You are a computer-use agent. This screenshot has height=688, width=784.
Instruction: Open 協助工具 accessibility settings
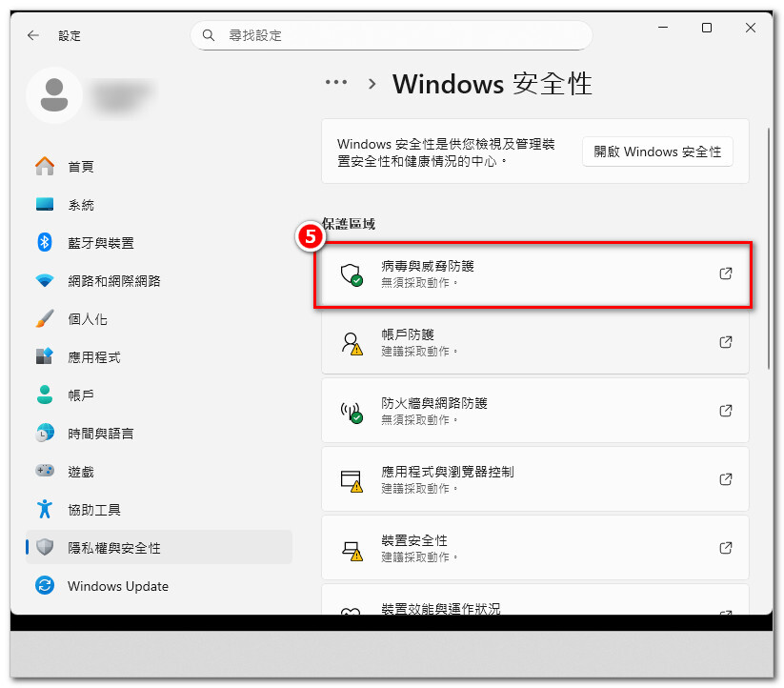[93, 510]
